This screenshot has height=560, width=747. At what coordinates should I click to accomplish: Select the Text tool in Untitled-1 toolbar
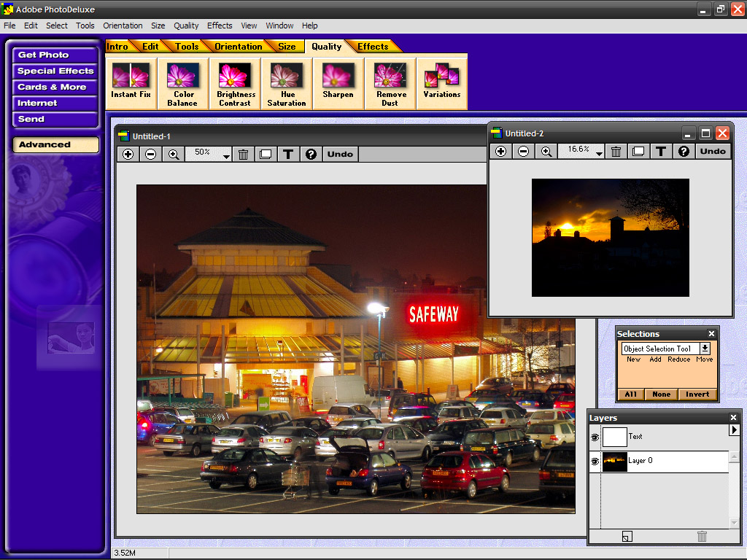[287, 154]
